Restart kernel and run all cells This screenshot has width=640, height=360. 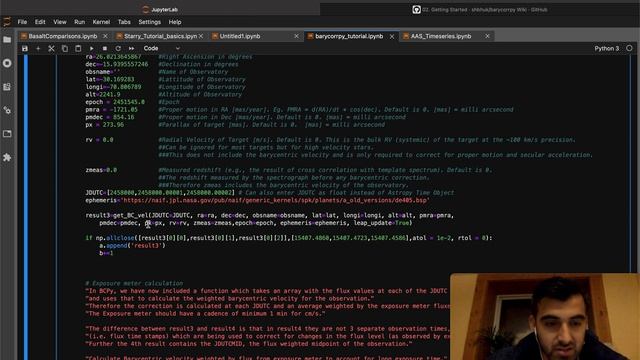(x=131, y=48)
